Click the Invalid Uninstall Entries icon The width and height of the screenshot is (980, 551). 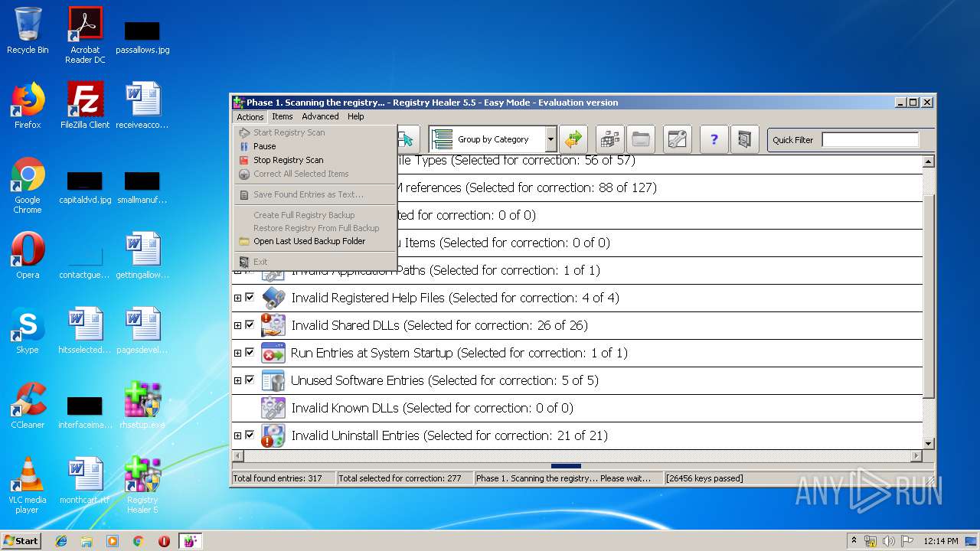point(273,435)
